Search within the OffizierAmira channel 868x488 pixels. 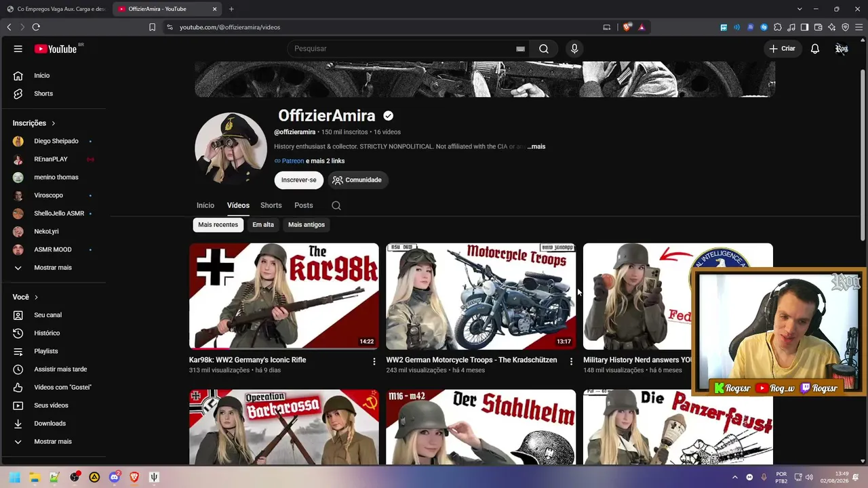coord(336,205)
